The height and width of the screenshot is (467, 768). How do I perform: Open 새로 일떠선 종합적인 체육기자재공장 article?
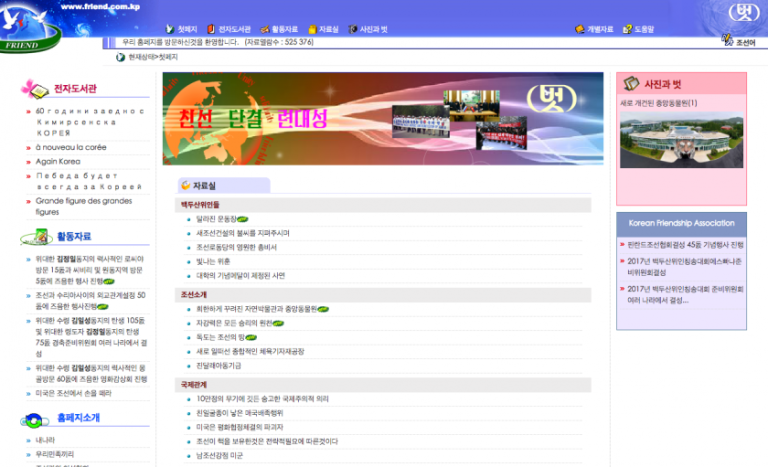coord(250,352)
